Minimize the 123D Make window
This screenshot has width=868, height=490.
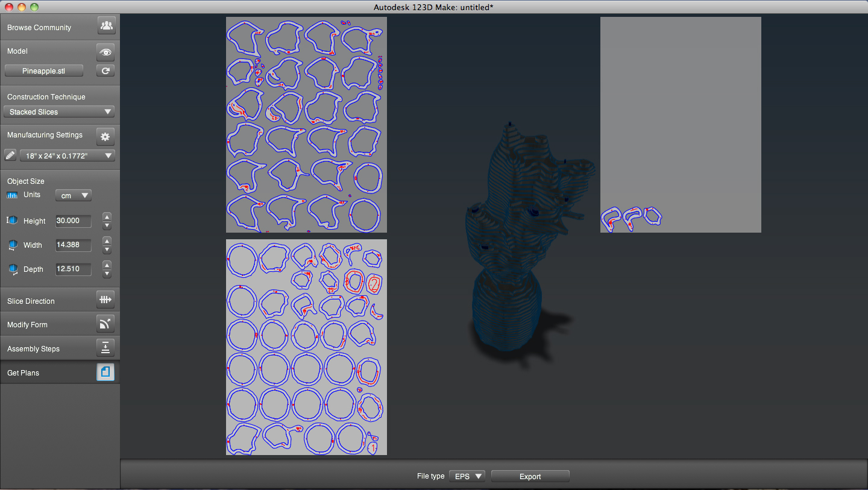[22, 7]
